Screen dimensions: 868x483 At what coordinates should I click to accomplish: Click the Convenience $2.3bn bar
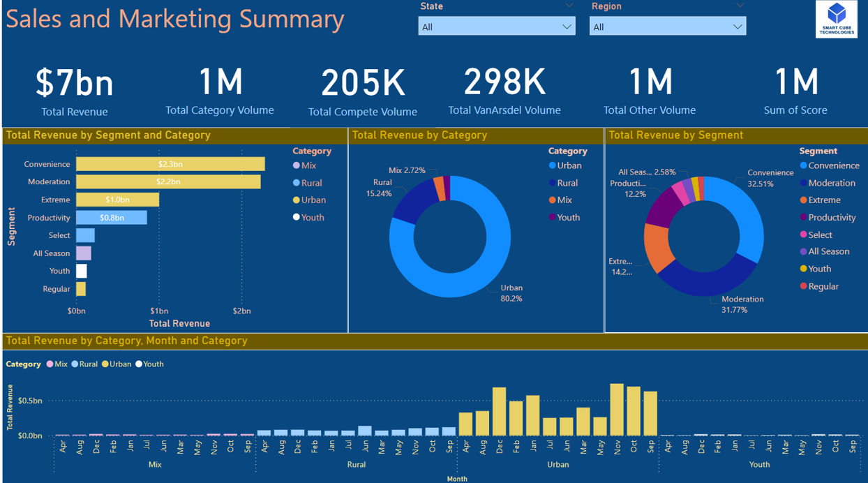(x=170, y=164)
